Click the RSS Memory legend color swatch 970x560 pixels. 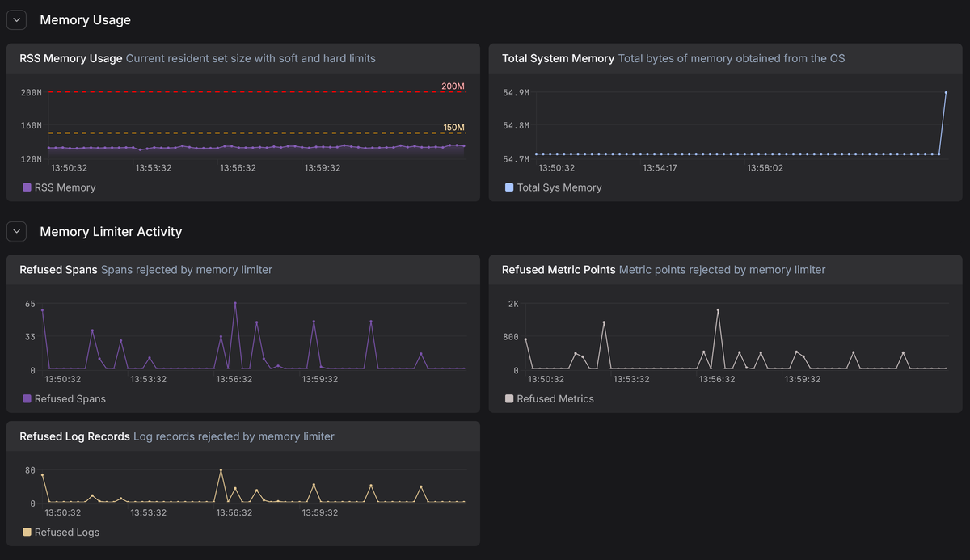(27, 187)
